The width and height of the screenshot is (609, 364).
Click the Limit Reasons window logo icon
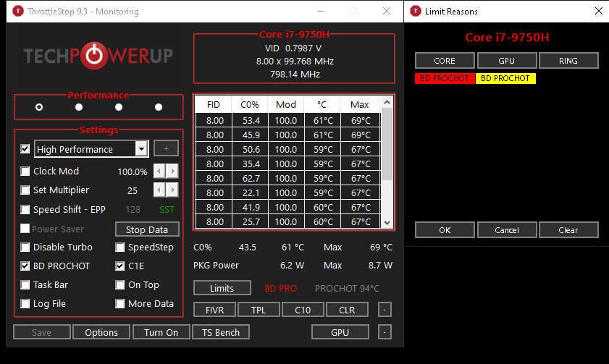[416, 12]
